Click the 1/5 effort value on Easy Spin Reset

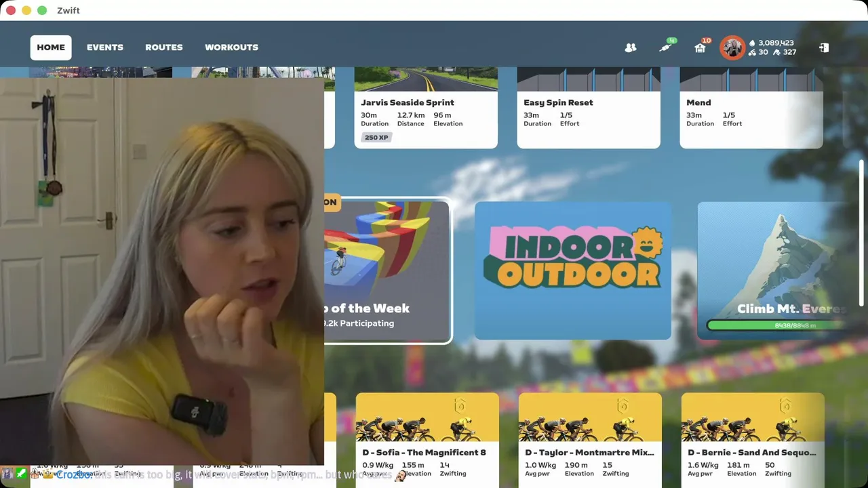566,115
